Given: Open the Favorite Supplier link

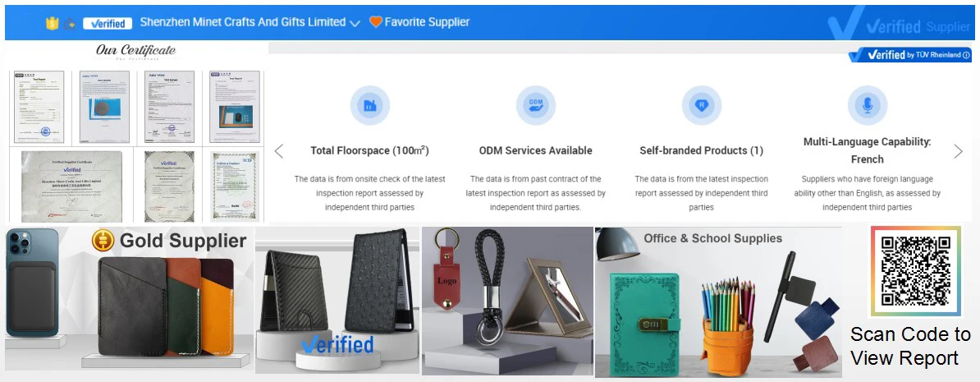Looking at the screenshot, I should tap(427, 22).
